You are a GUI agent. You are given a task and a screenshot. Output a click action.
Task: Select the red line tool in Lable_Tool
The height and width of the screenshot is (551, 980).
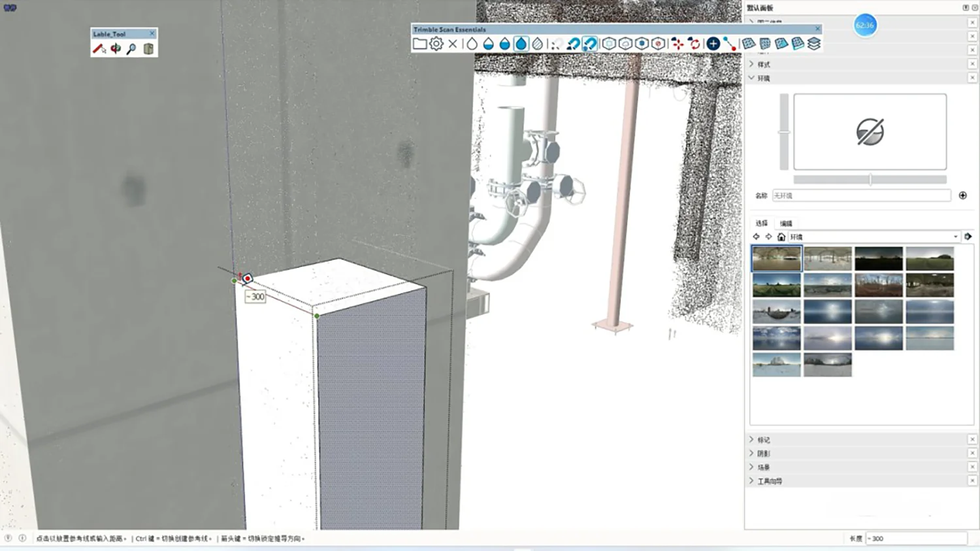click(99, 49)
